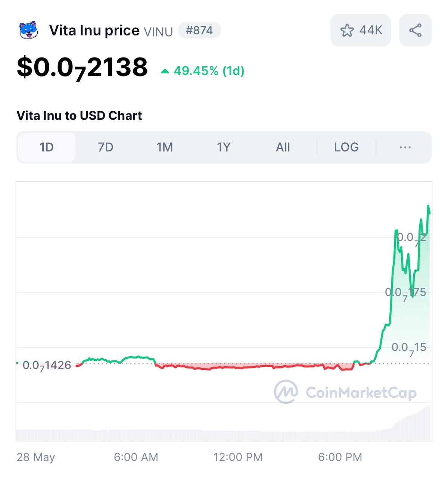Click the green up-arrow price change indicator
This screenshot has width=448, height=478.
[165, 71]
